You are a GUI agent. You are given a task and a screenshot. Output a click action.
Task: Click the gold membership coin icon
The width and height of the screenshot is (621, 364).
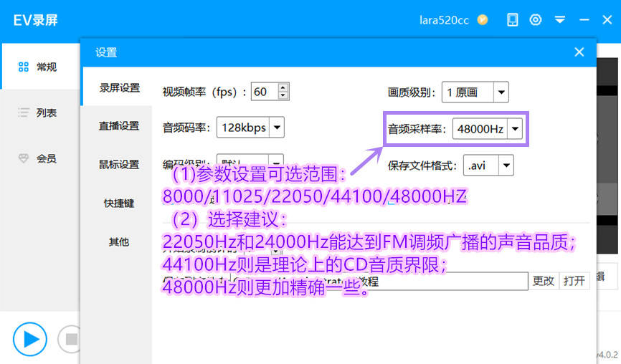point(483,19)
